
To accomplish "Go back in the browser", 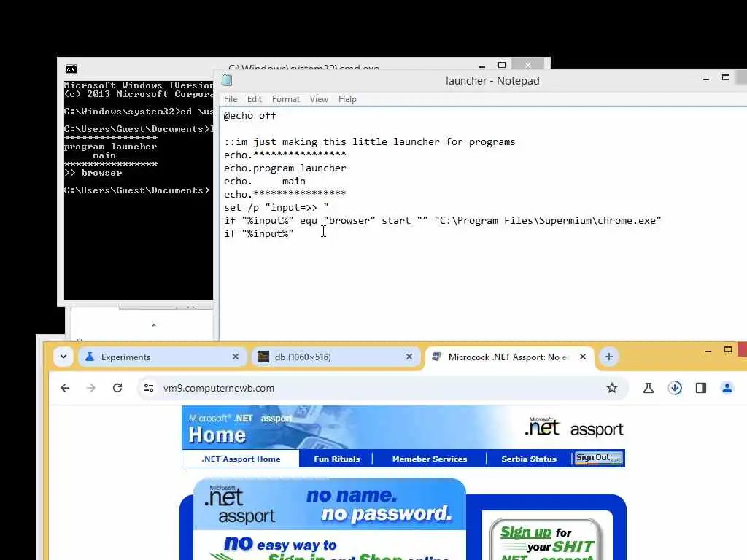I will (x=65, y=388).
